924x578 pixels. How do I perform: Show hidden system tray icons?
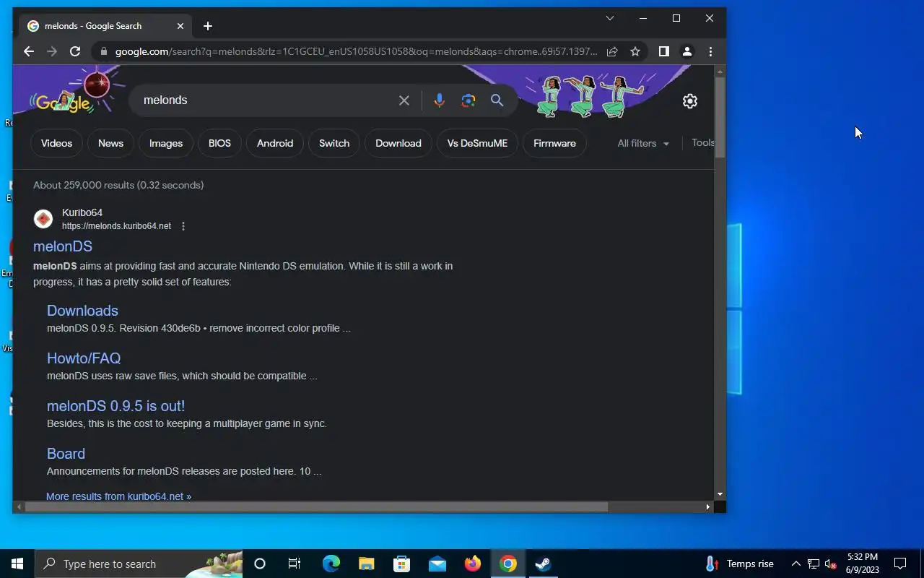click(796, 564)
